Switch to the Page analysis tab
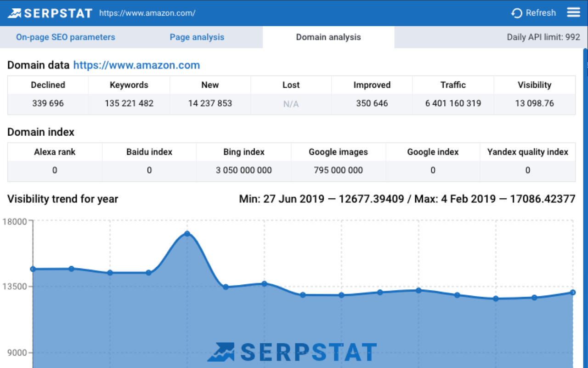The height and width of the screenshot is (368, 588). pyautogui.click(x=197, y=37)
